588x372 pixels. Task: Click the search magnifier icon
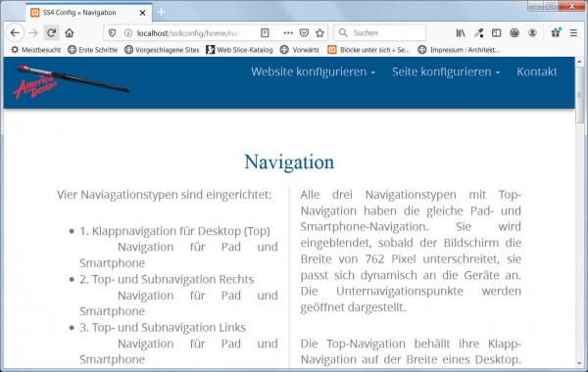[x=343, y=33]
